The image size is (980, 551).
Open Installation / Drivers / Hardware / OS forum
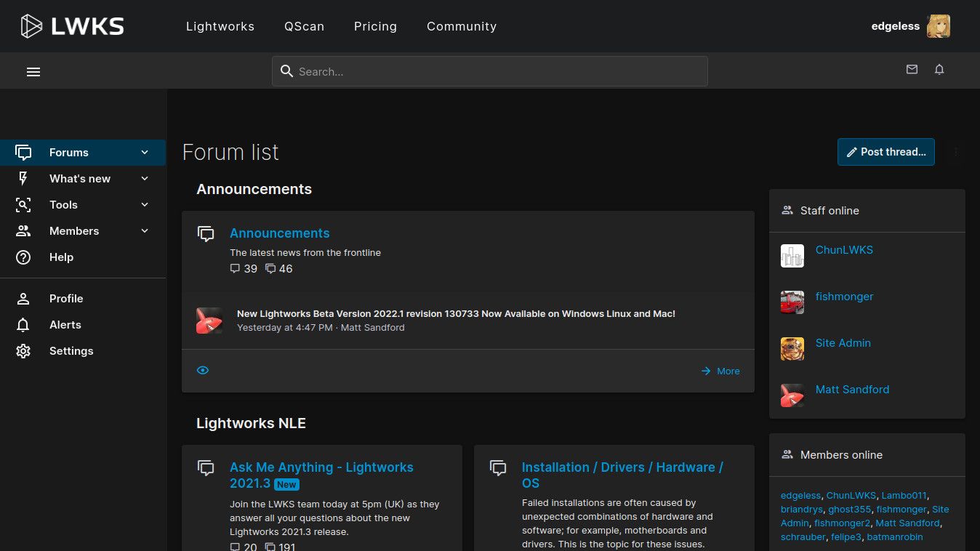pyautogui.click(x=622, y=475)
